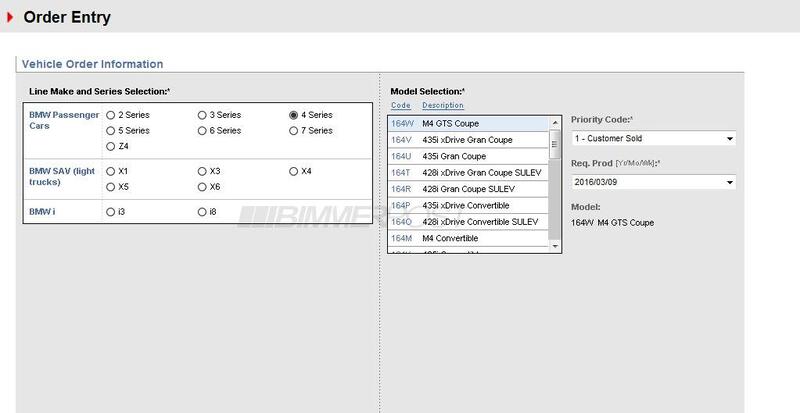
Task: Select the 2 Series radio button
Action: (111, 115)
